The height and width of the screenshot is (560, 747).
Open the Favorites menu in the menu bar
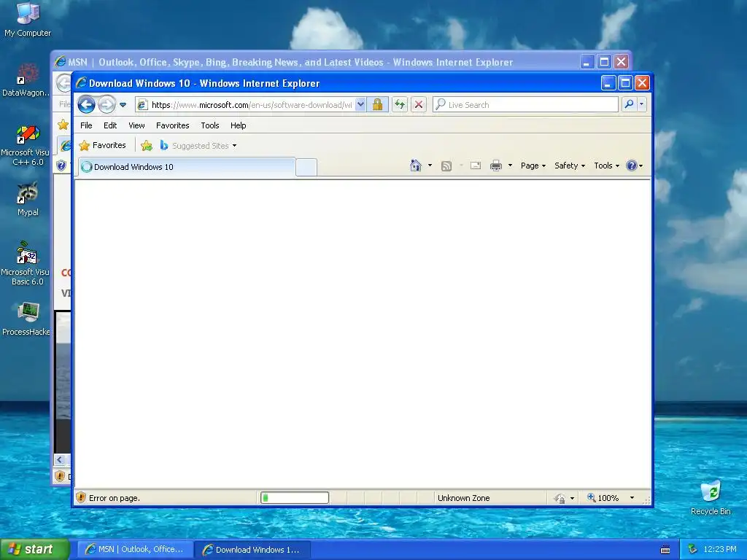pyautogui.click(x=172, y=125)
